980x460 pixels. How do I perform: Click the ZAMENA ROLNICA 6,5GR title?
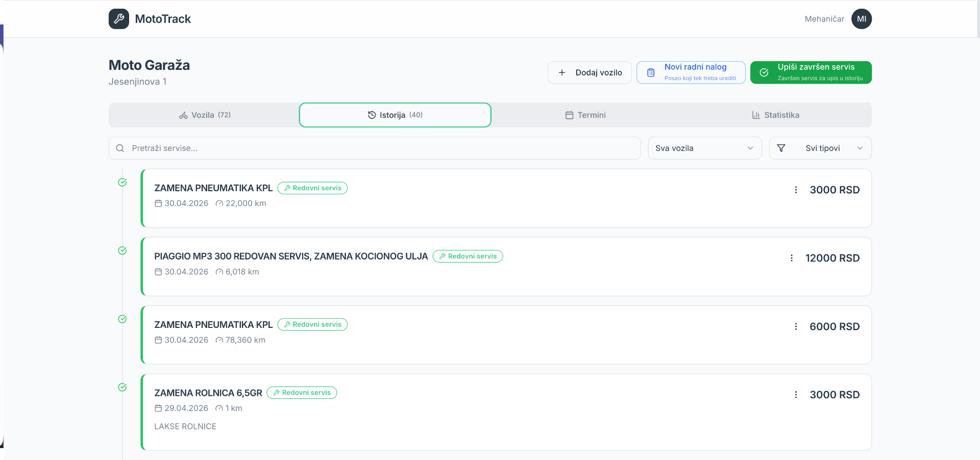208,393
